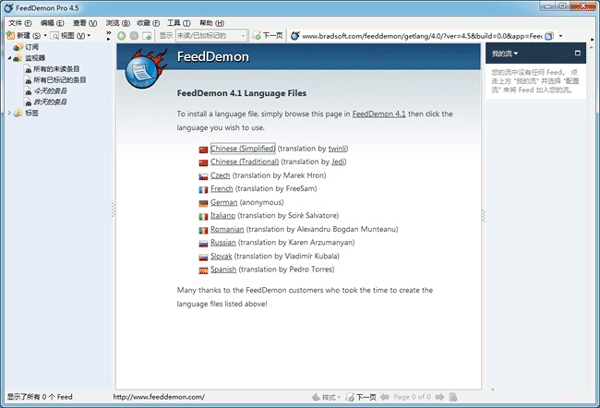The height and width of the screenshot is (408, 600).
Task: Click the FeedDemon icon beside the address
Action: 295,36
